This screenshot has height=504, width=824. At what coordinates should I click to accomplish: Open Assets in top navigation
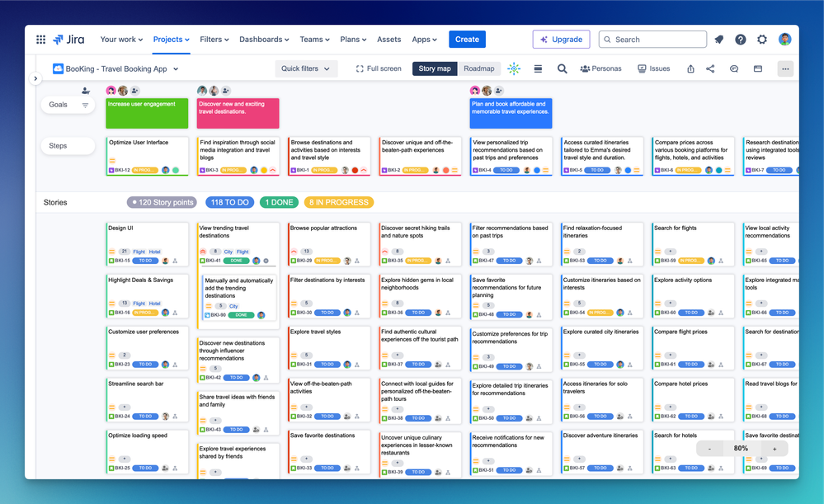[388, 40]
